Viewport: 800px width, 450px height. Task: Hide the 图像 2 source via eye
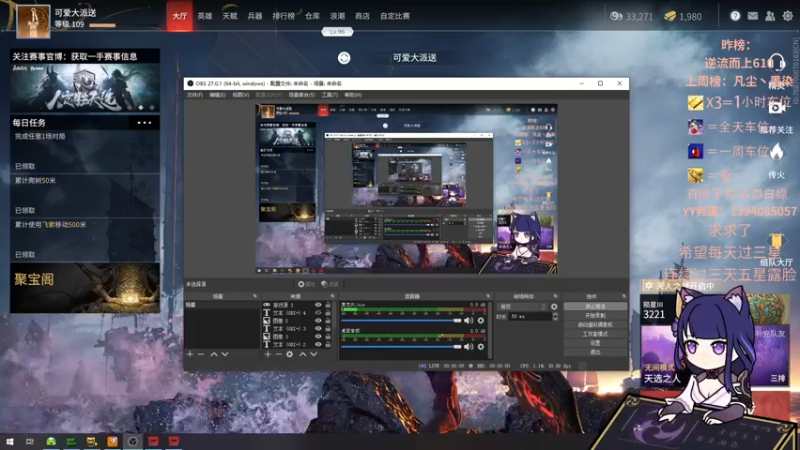pyautogui.click(x=318, y=321)
